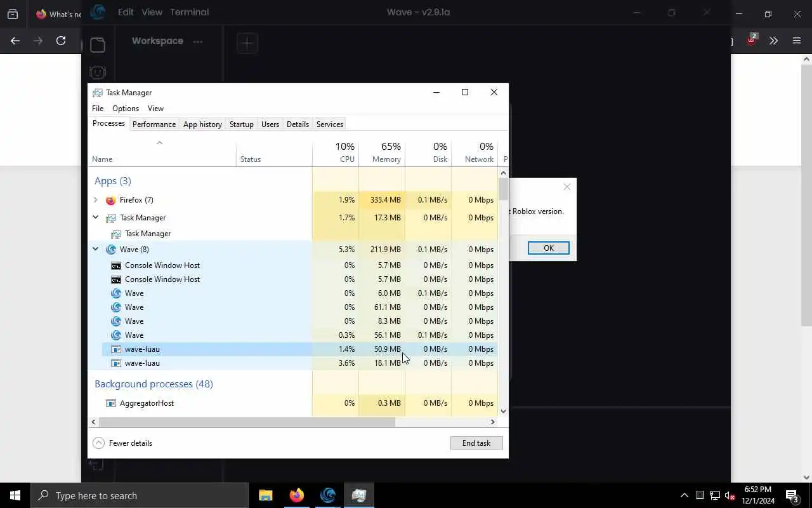The width and height of the screenshot is (812, 508).
Task: Sort processes by Network column
Action: [x=475, y=152]
